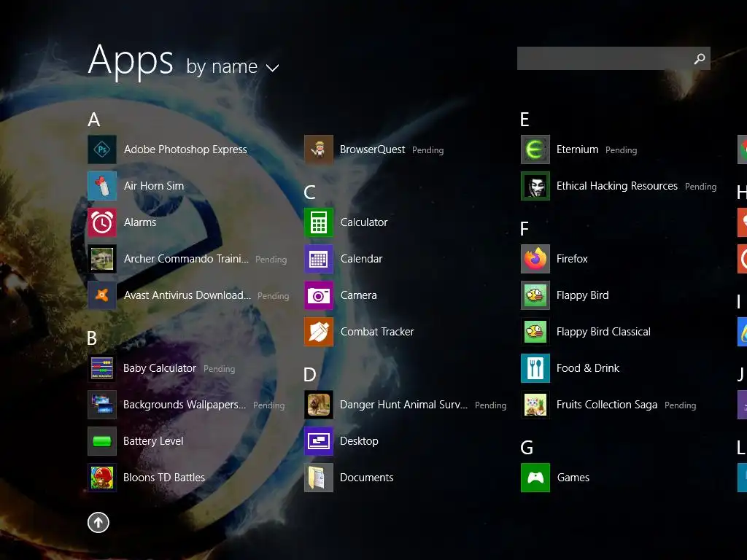Image resolution: width=747 pixels, height=560 pixels.
Task: Click the 'Camera' app name
Action: tap(359, 295)
